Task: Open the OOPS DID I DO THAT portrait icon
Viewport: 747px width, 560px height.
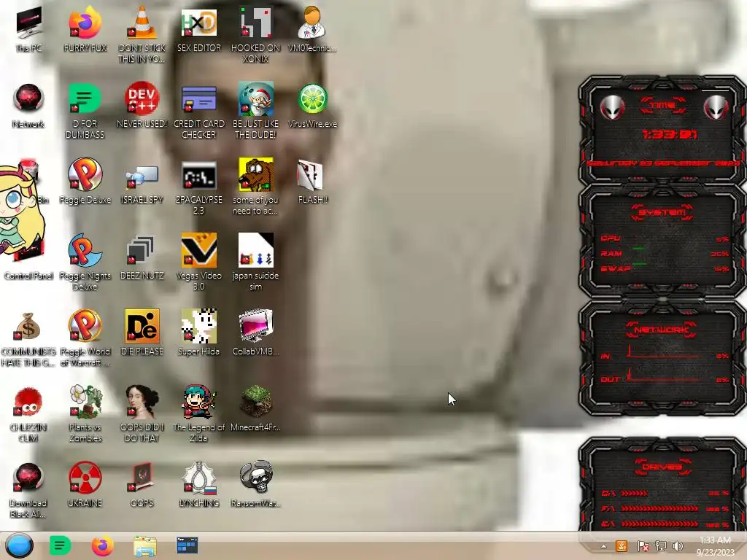Action: 142,413
